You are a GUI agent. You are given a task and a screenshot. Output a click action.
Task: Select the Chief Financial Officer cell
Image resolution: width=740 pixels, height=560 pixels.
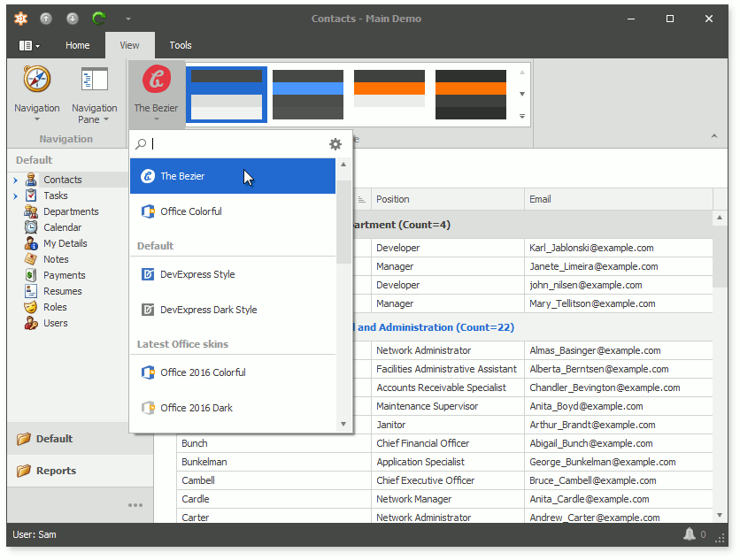(447, 443)
